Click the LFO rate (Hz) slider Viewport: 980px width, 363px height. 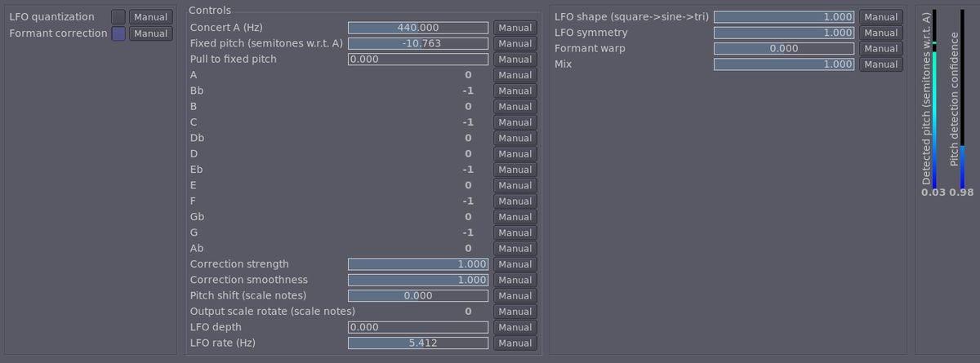[x=418, y=343]
